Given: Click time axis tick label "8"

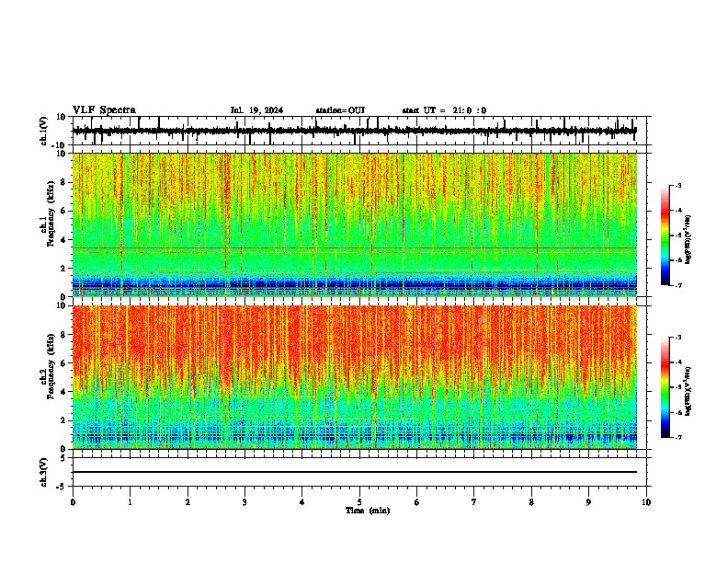Looking at the screenshot, I should 531,502.
